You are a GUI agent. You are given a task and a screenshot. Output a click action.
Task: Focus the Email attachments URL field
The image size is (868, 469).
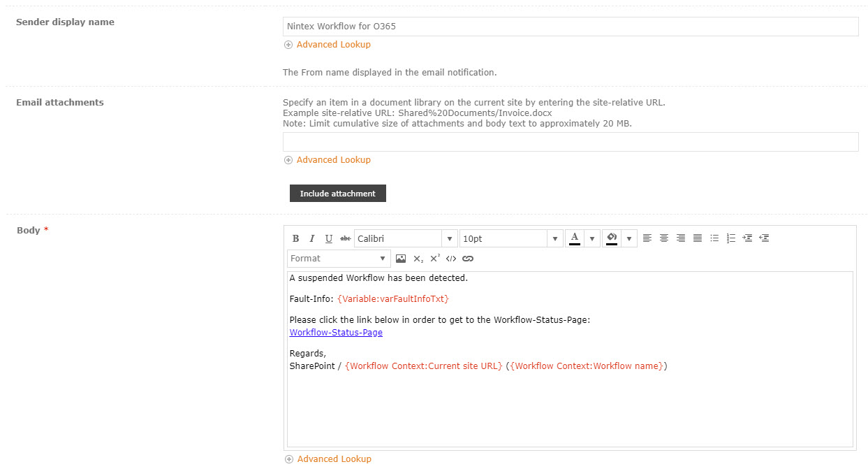click(571, 142)
